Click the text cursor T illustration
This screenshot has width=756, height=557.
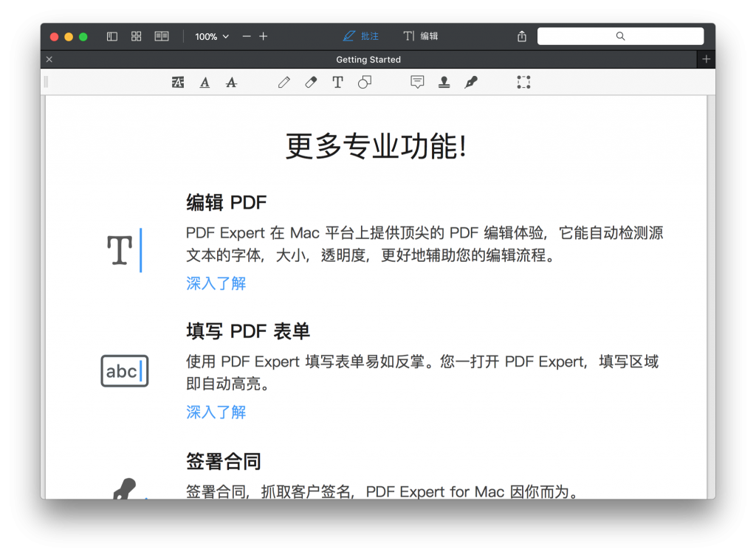pos(124,250)
